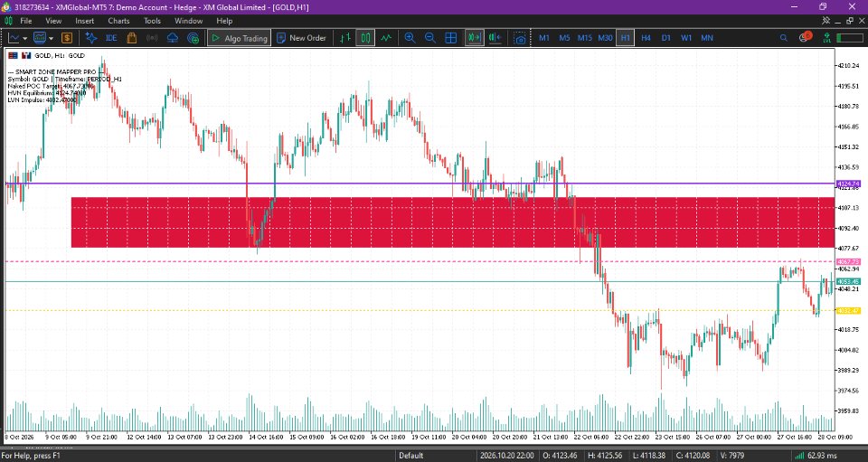Click the 62.93 ms latency readout
The width and height of the screenshot is (868, 462).
point(823,456)
